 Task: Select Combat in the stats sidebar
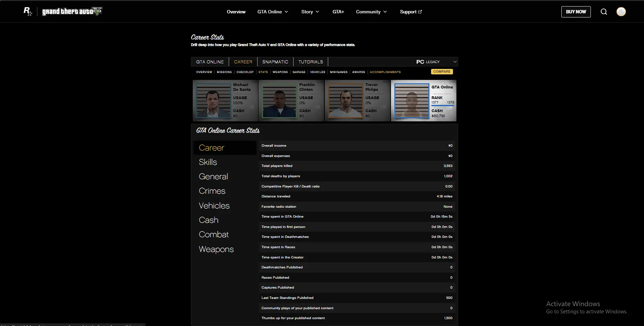pos(214,234)
